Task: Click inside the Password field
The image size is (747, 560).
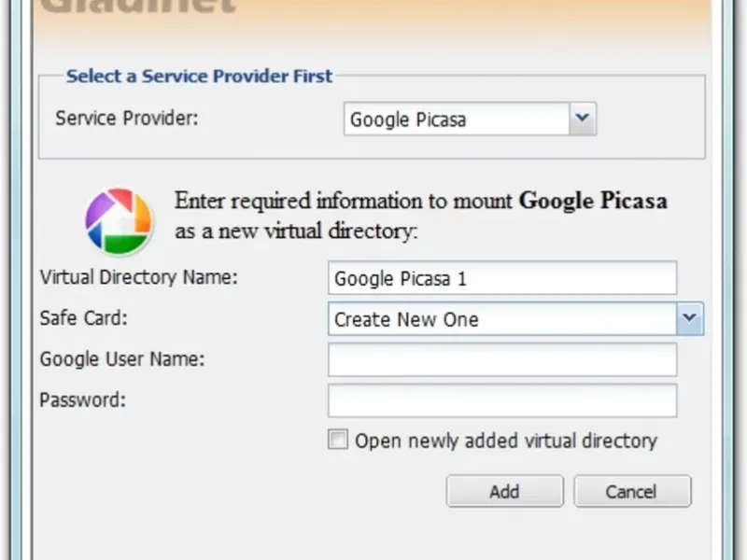Action: [x=502, y=400]
